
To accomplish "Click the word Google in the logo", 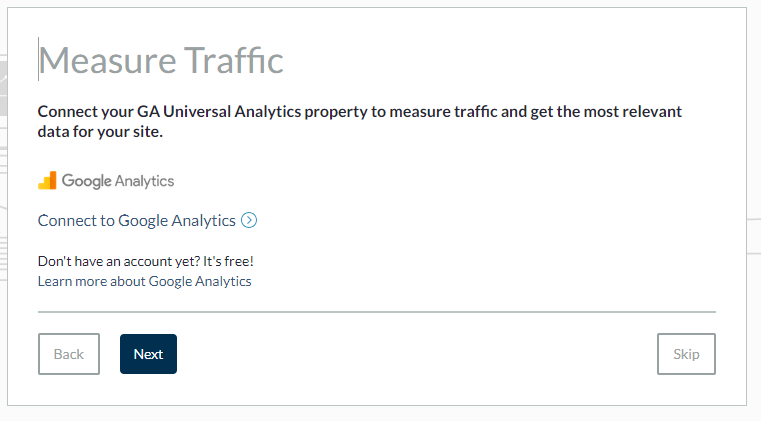I will pyautogui.click(x=86, y=181).
